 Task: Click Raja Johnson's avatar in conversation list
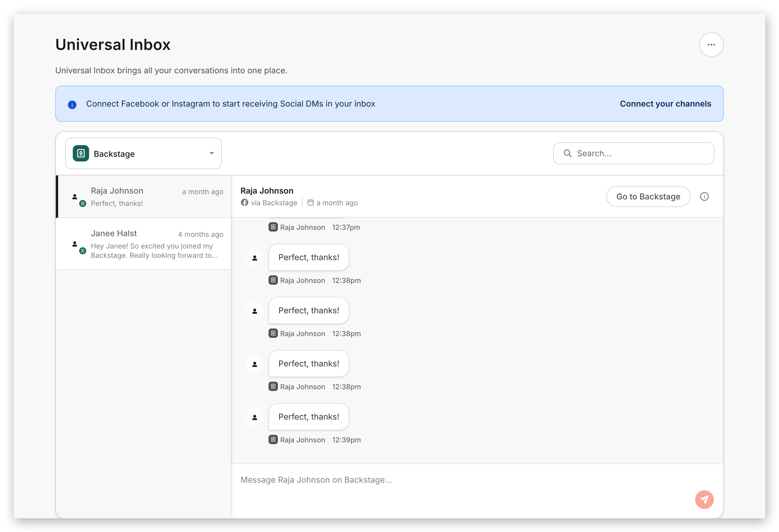[75, 197]
